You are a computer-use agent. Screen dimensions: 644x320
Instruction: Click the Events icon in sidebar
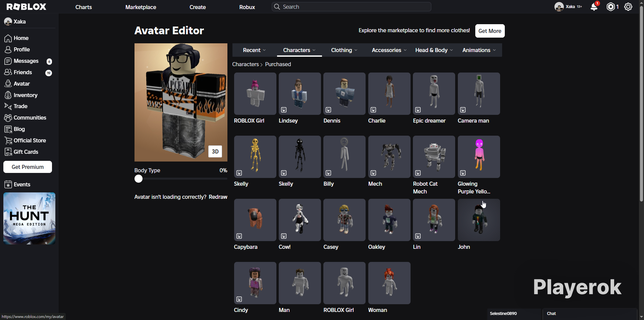(8, 185)
